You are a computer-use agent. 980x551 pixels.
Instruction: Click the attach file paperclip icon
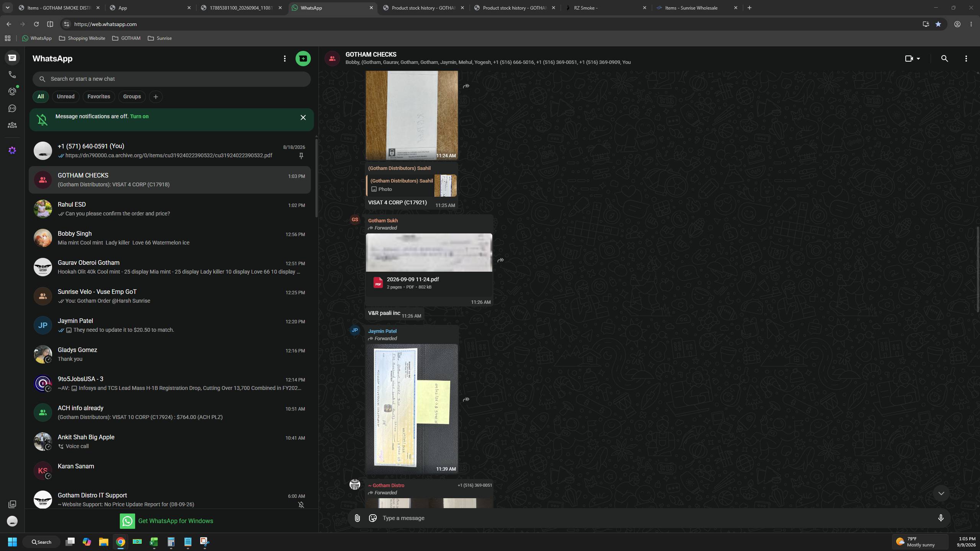357,518
